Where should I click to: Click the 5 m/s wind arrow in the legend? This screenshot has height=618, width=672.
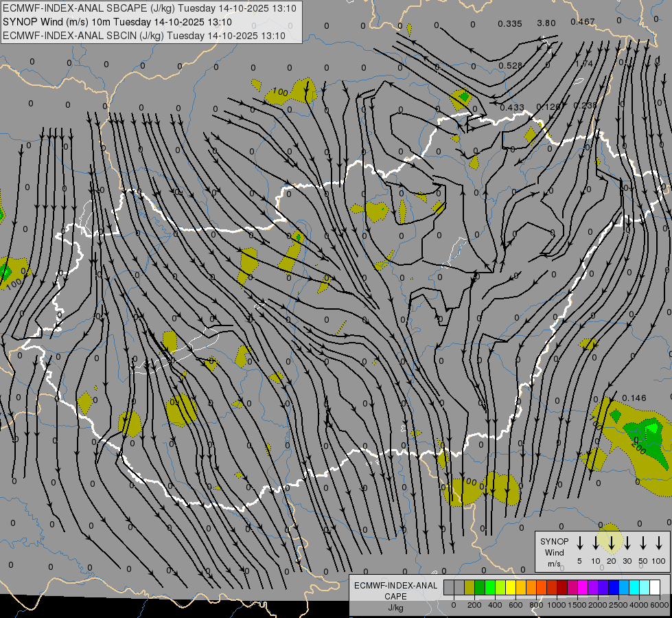tap(579, 542)
